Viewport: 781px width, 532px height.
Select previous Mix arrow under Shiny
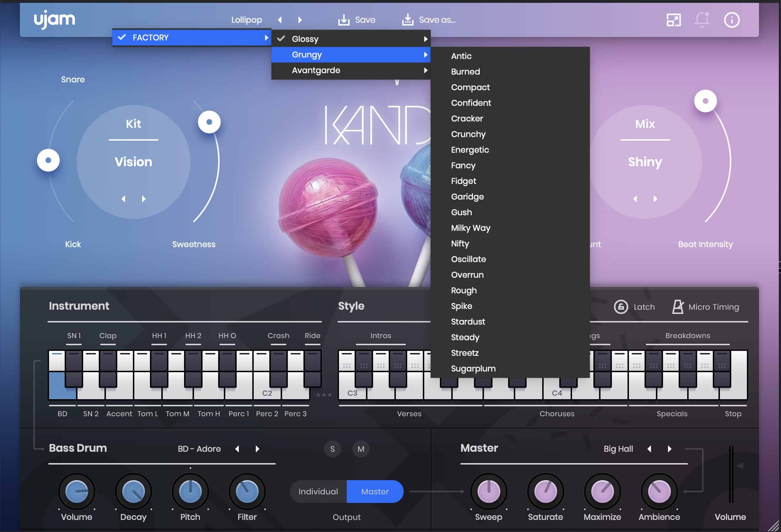point(635,199)
